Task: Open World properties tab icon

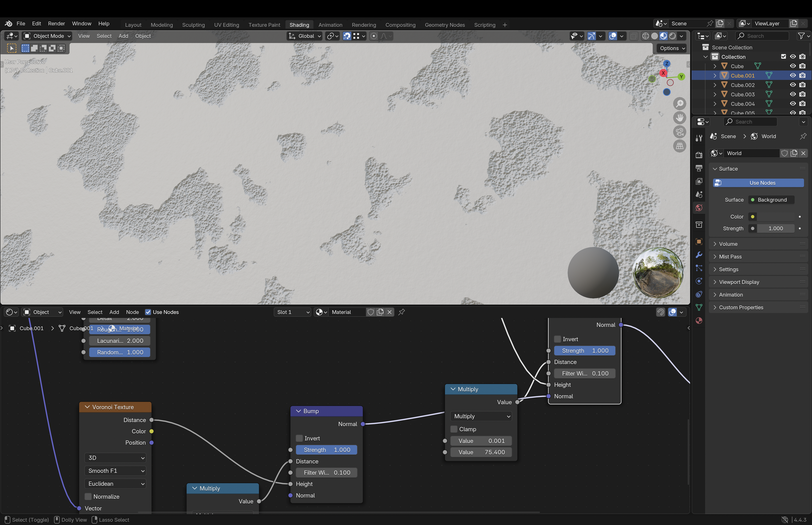Action: 699,208
